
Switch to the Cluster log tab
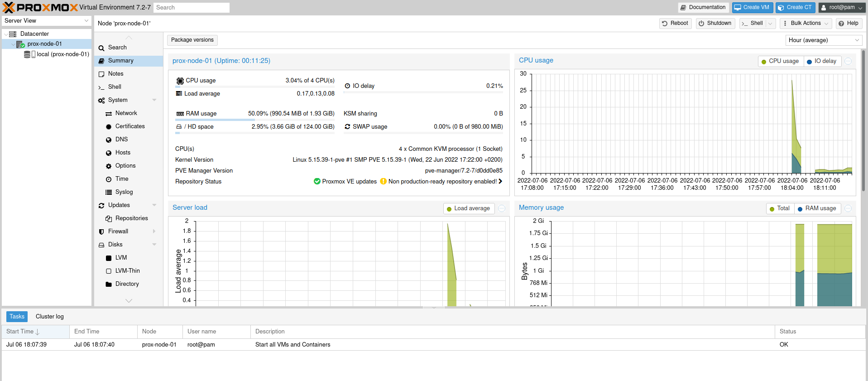(x=50, y=317)
